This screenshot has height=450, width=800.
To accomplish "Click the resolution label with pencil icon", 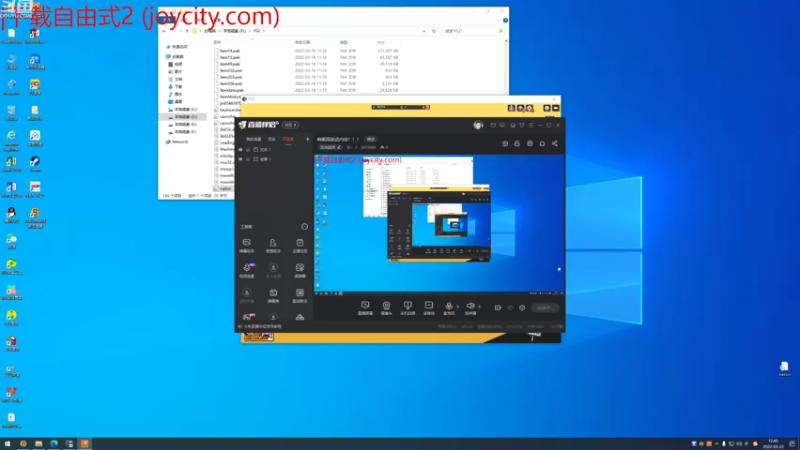I will tap(330, 147).
